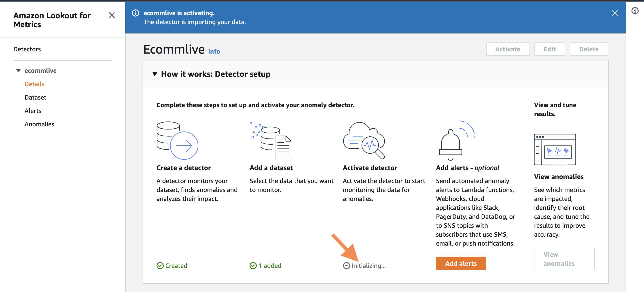Image resolution: width=644 pixels, height=292 pixels.
Task: Collapse the ecommlive tree node
Action: click(x=18, y=71)
